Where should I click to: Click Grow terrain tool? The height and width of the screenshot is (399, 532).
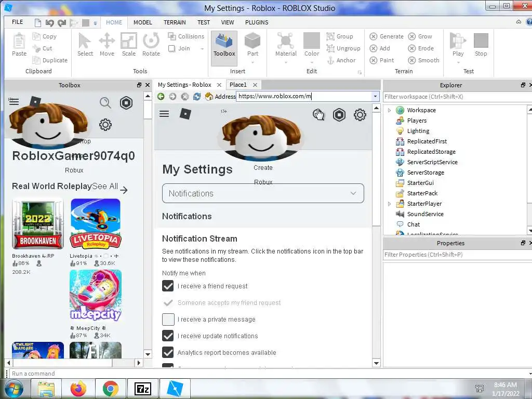[420, 36]
